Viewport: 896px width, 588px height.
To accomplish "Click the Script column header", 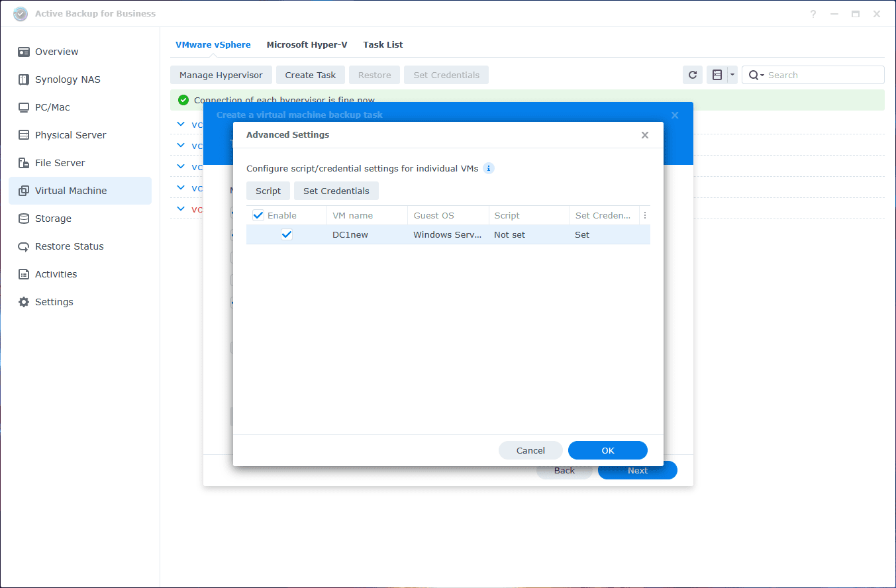I will [x=528, y=215].
